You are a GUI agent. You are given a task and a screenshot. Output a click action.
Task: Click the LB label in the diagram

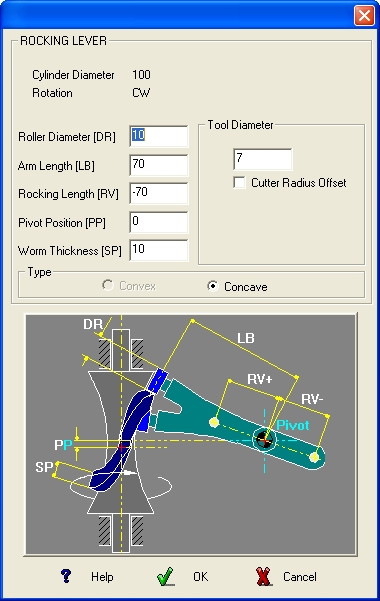tap(246, 338)
